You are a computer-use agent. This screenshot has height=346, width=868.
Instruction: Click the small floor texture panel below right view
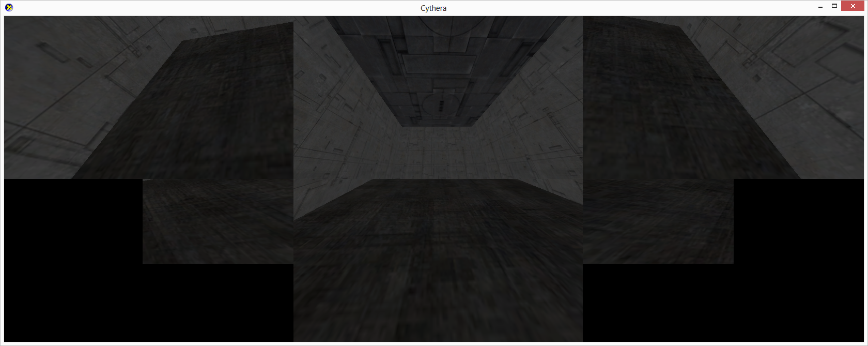click(658, 221)
